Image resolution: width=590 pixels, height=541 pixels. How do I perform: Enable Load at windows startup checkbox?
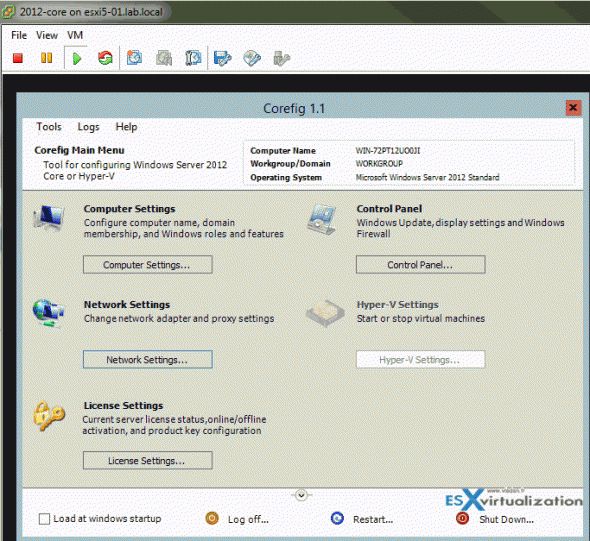click(44, 519)
